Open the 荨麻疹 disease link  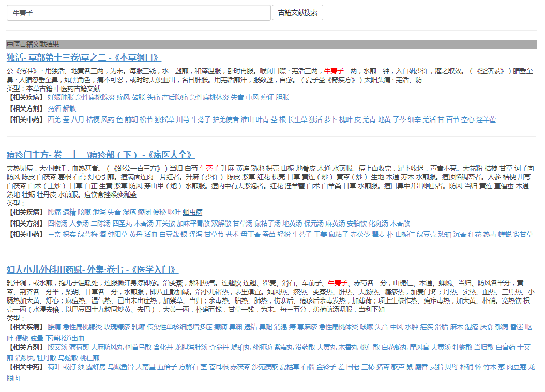tap(307, 327)
